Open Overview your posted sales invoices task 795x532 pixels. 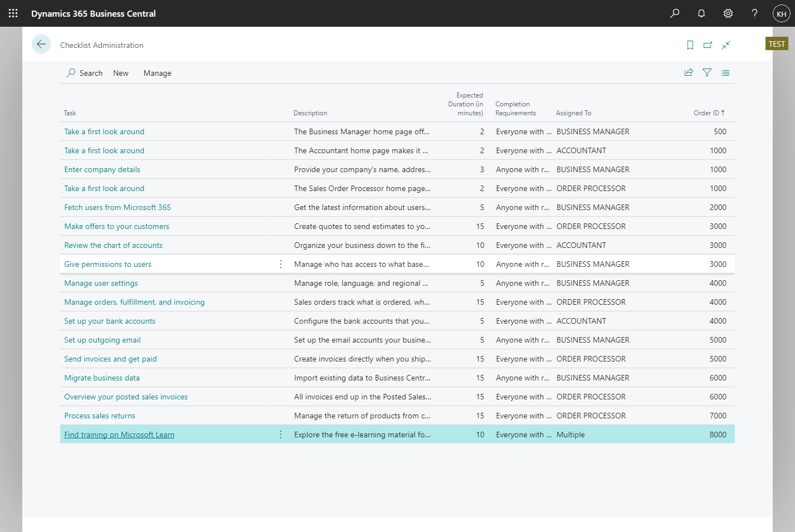(126, 397)
